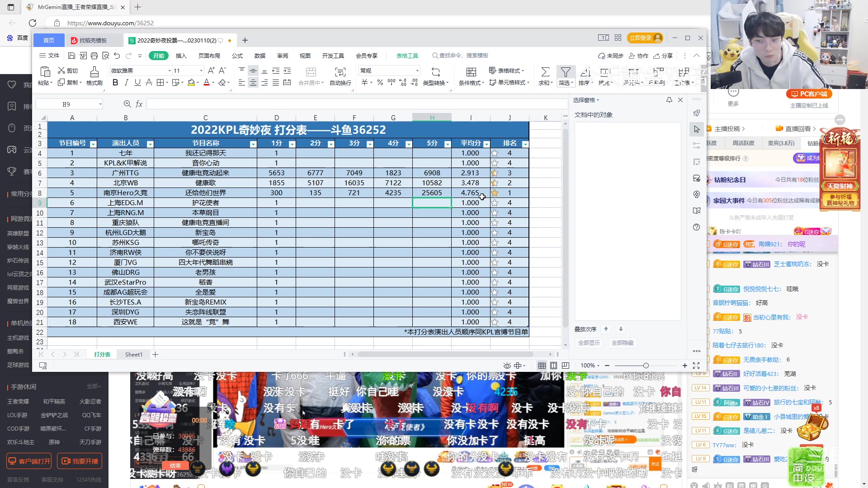The height and width of the screenshot is (488, 868).
Task: Click the Paste clipboard icon
Action: point(45,72)
